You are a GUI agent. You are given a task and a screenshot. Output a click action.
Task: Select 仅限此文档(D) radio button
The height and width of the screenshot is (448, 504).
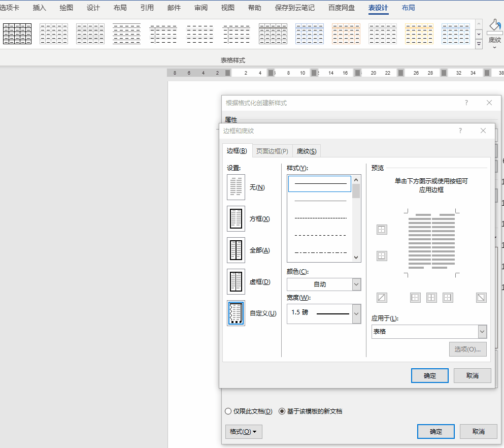(228, 411)
